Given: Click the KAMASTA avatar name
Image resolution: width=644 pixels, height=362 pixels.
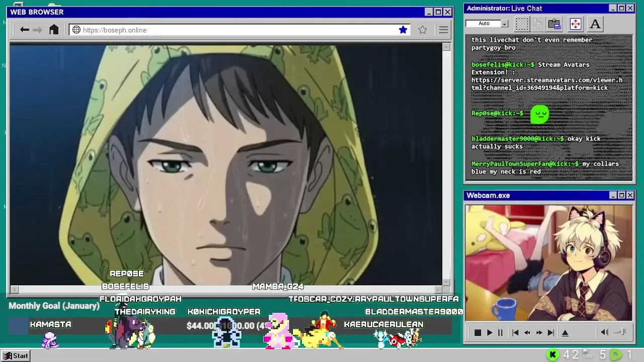Looking at the screenshot, I should point(50,324).
